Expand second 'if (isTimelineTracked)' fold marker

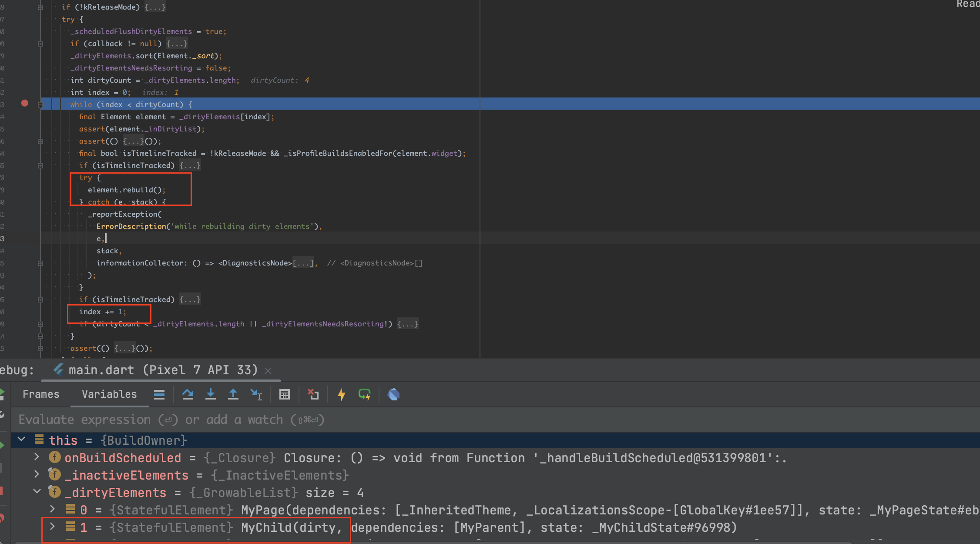[x=40, y=299]
